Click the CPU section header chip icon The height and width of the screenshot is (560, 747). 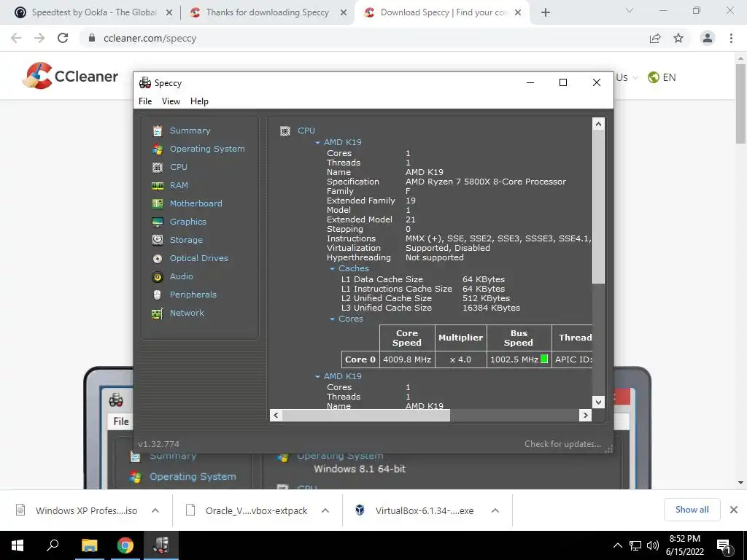point(285,131)
